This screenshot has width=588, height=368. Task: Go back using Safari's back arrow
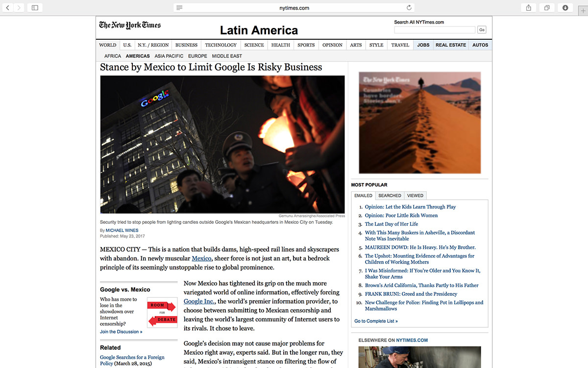pyautogui.click(x=7, y=8)
